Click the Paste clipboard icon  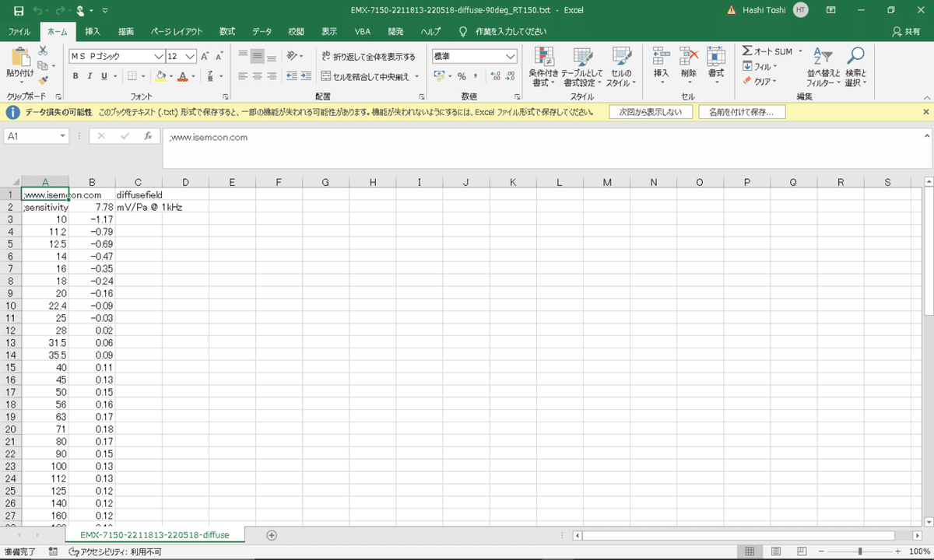tap(19, 57)
